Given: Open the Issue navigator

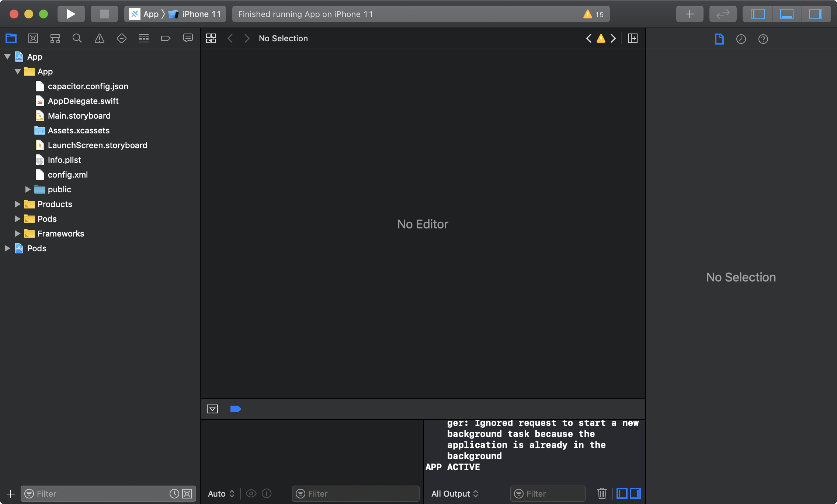Looking at the screenshot, I should coord(99,38).
